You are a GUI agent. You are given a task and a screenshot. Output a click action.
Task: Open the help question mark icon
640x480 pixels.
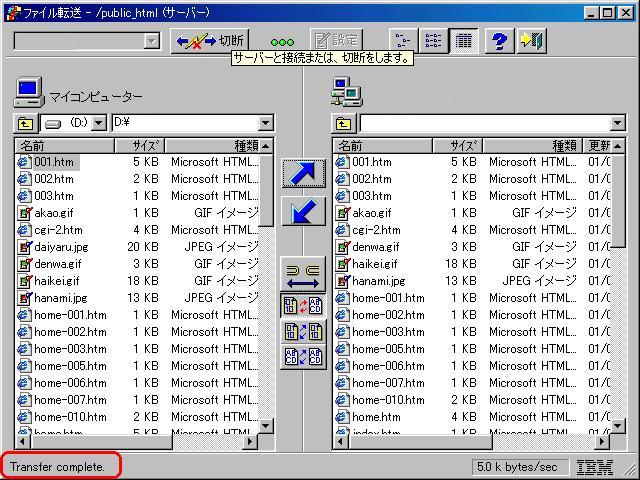pyautogui.click(x=498, y=41)
